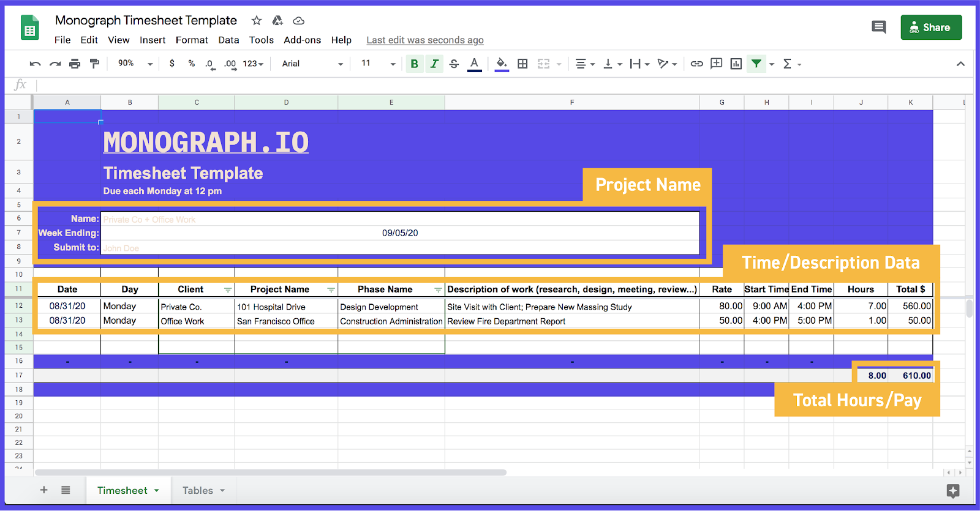980x511 pixels.
Task: Open the Edit menu
Action: pos(89,40)
